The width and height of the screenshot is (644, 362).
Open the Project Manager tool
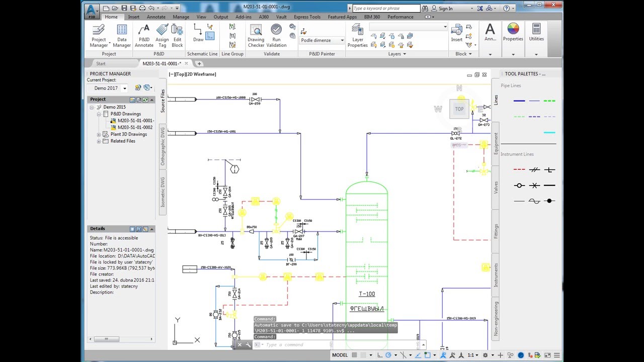pyautogui.click(x=99, y=36)
